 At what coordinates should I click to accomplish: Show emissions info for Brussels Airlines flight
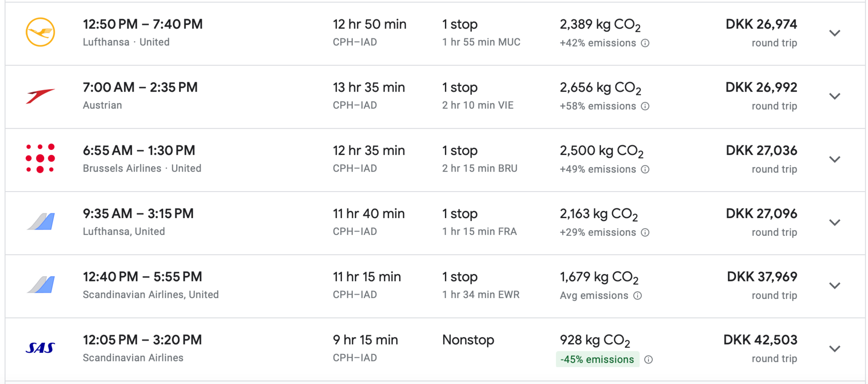click(x=645, y=169)
